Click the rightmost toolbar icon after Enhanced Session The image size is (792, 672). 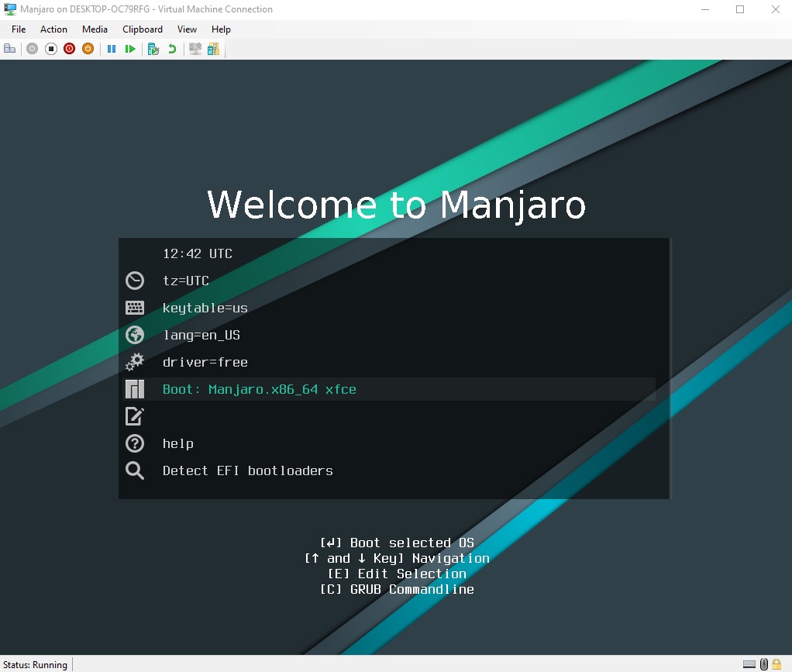coord(213,49)
